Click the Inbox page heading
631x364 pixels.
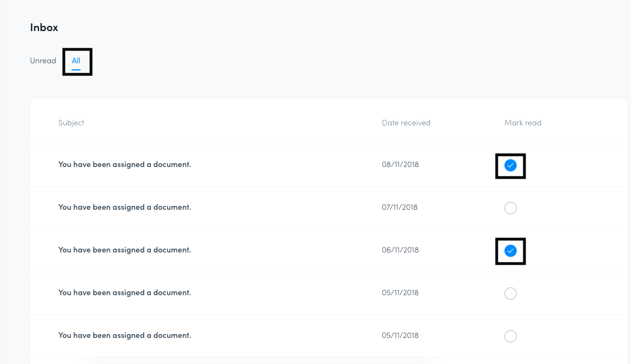point(44,27)
